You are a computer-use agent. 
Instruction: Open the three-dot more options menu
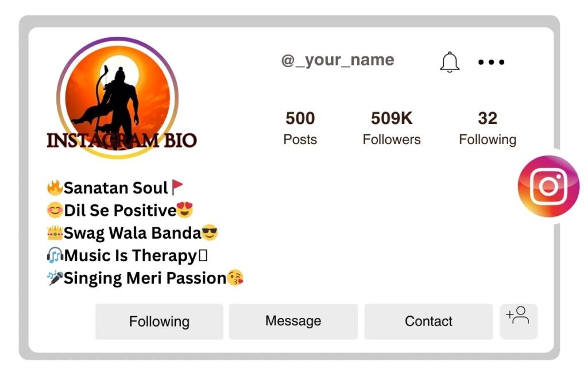click(x=492, y=62)
